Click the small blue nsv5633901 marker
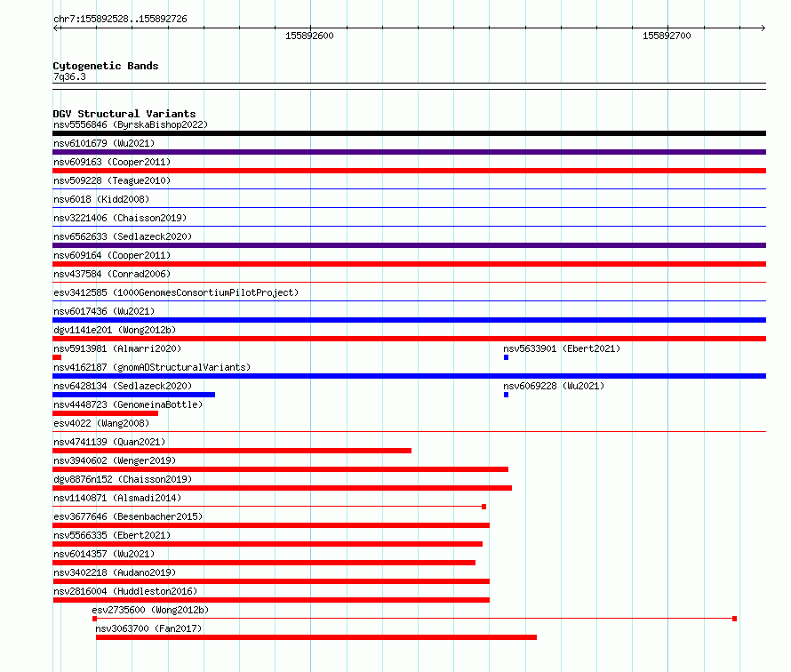The image size is (791, 672). [506, 357]
